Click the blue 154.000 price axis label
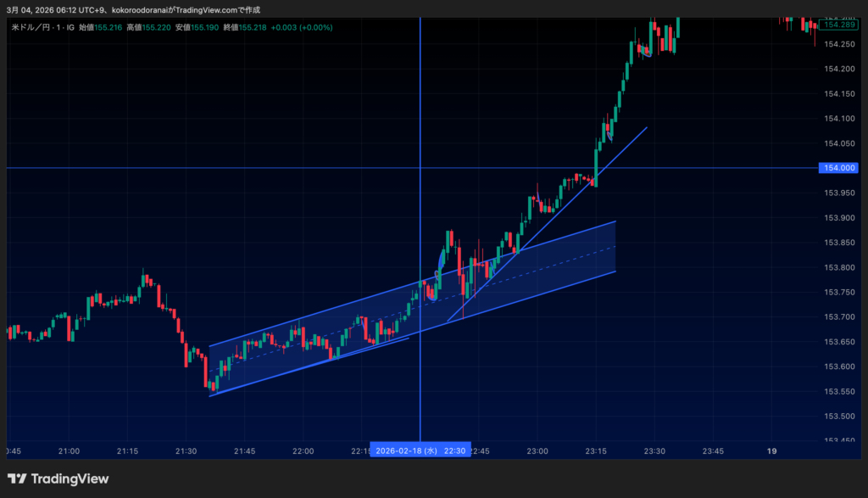Viewport: 868px width, 498px height. click(837, 168)
